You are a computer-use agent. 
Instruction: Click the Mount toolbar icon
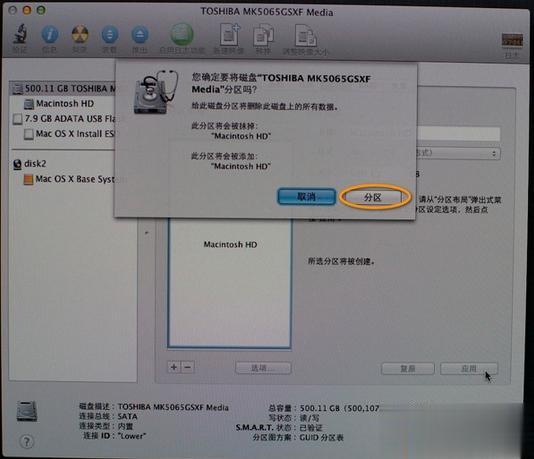tap(109, 35)
